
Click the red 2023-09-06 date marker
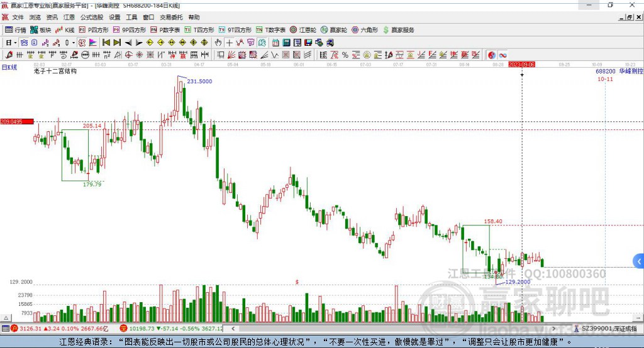(x=521, y=65)
